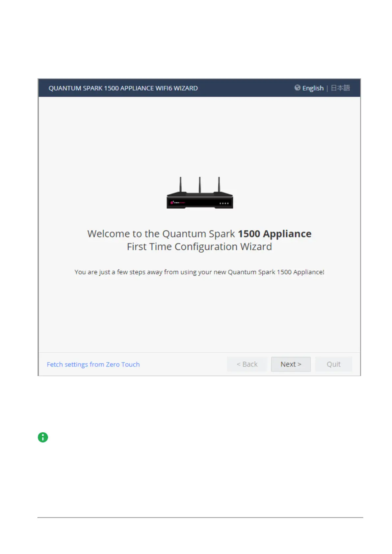The image size is (392, 554).
Task: Click 'First Time Configuration Wizard' text
Action: click(199, 247)
